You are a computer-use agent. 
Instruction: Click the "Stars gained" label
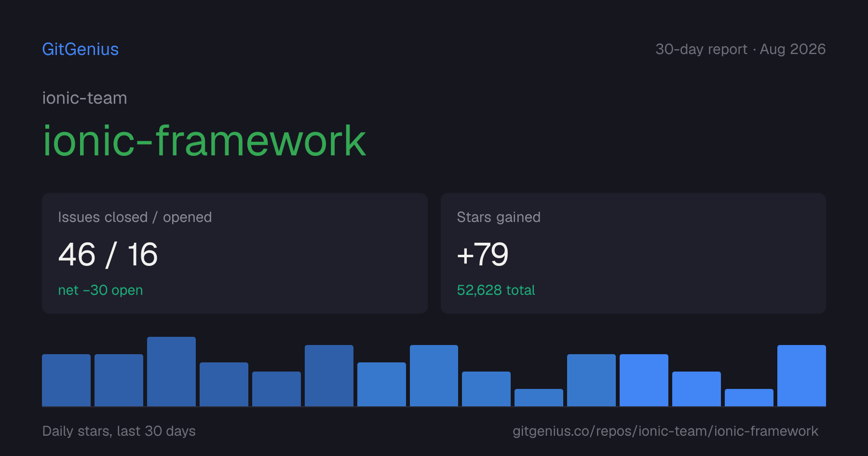pos(499,217)
